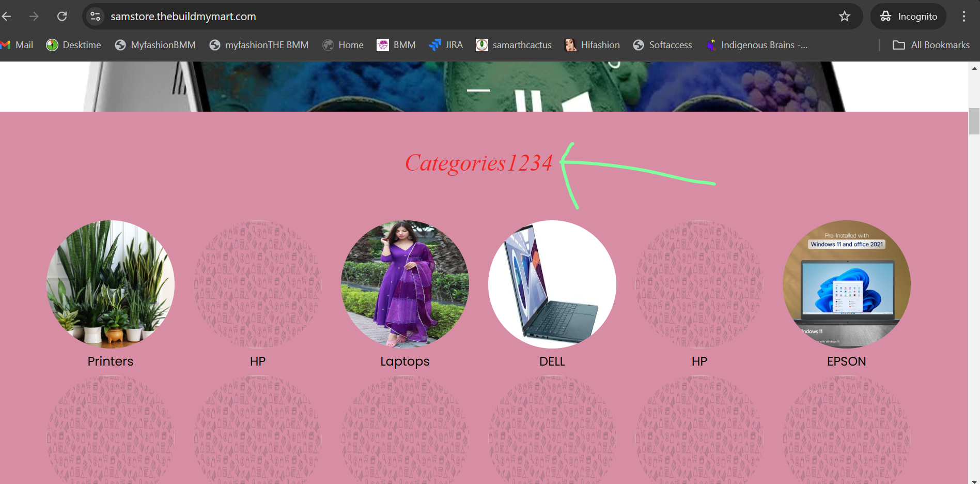Click the banner carousel slide indicator
This screenshot has height=484, width=980.
tap(479, 90)
